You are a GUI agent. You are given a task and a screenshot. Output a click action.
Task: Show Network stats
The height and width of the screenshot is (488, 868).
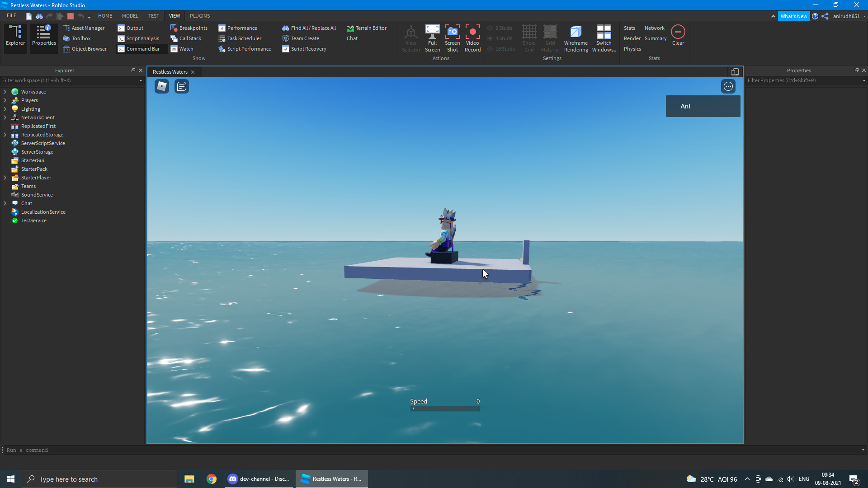click(x=655, y=28)
